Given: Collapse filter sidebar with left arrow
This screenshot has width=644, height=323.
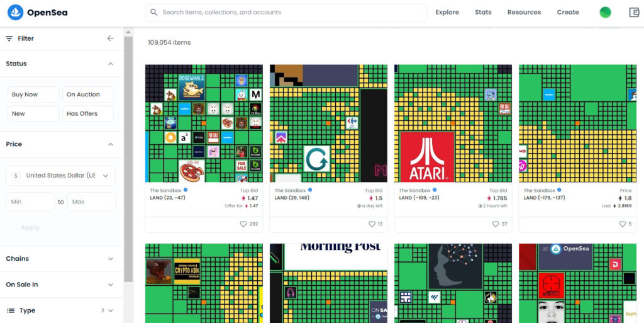Looking at the screenshot, I should click(110, 38).
